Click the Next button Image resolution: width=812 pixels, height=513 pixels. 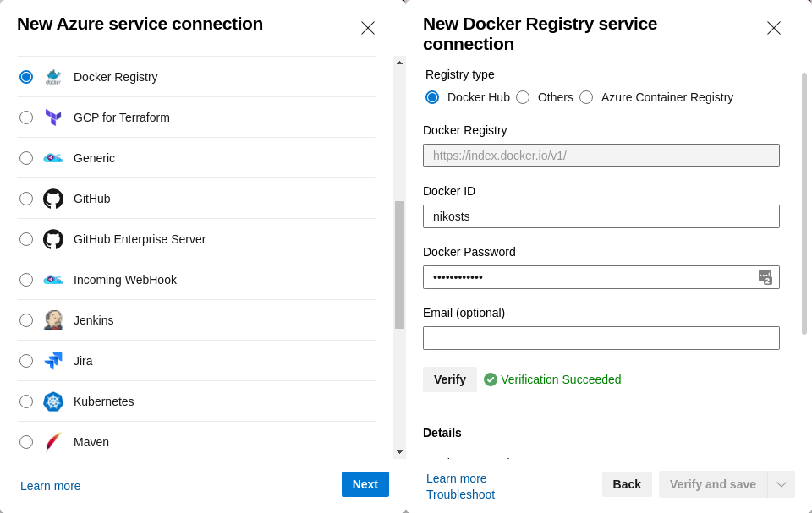pos(365,484)
